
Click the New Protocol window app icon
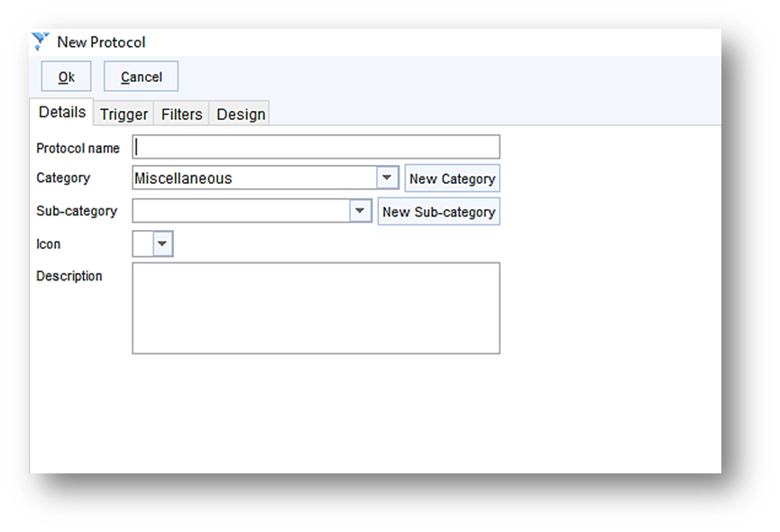41,41
